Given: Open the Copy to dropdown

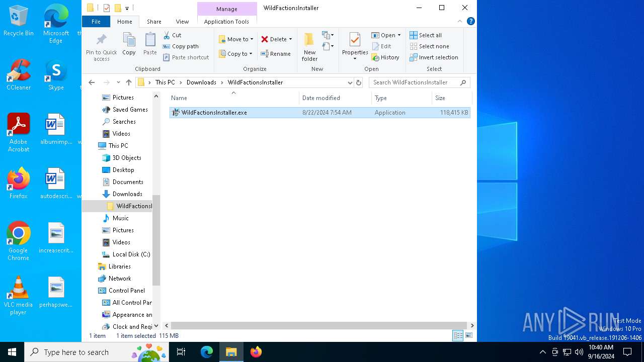Looking at the screenshot, I should tap(236, 54).
